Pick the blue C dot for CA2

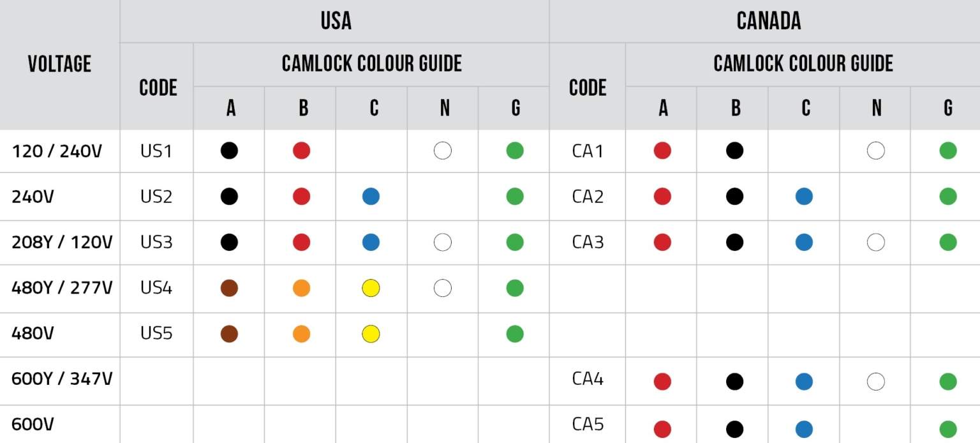click(804, 196)
